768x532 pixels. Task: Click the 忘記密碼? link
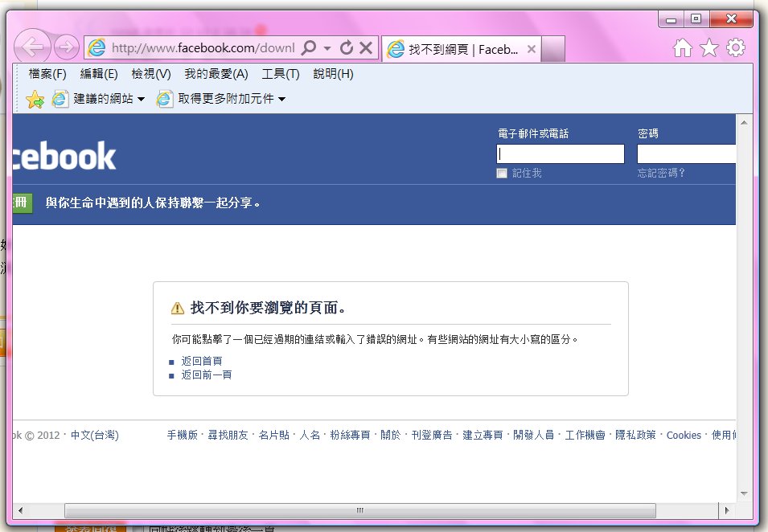[x=661, y=173]
